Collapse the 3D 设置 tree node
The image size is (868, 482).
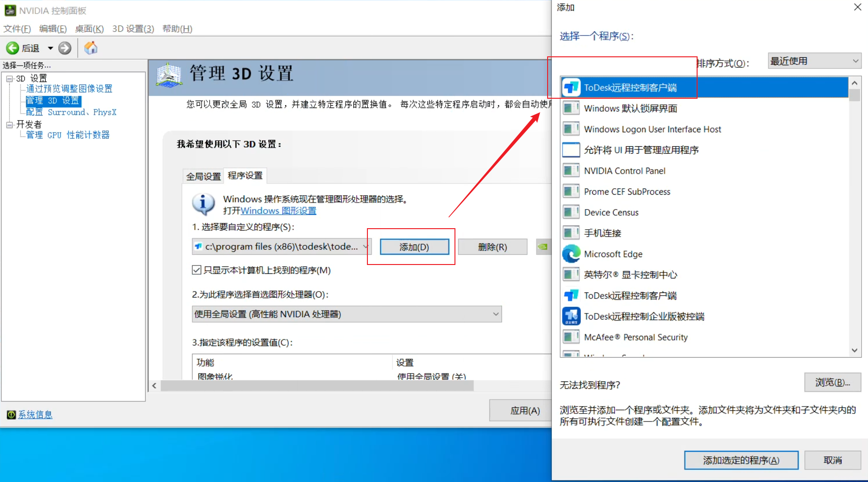click(x=9, y=79)
